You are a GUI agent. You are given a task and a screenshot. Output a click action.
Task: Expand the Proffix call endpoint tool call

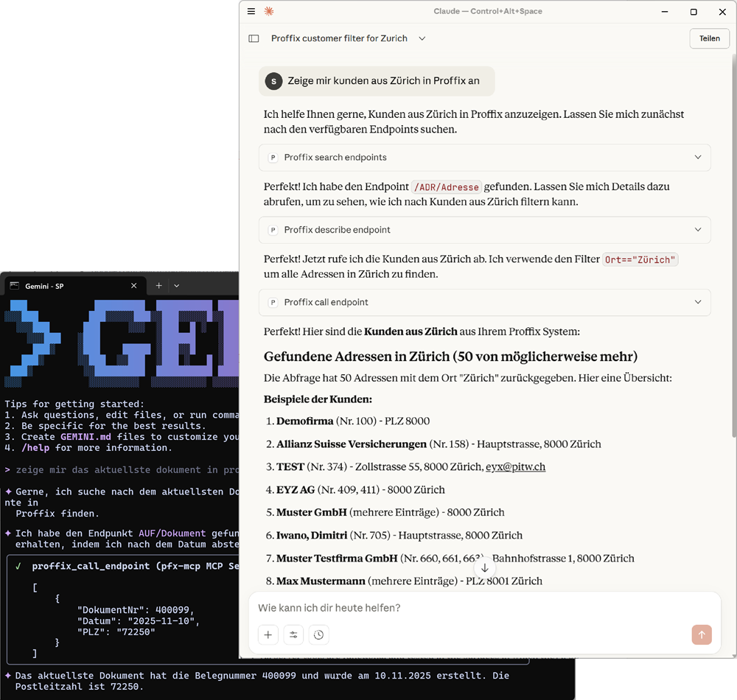pyautogui.click(x=698, y=302)
